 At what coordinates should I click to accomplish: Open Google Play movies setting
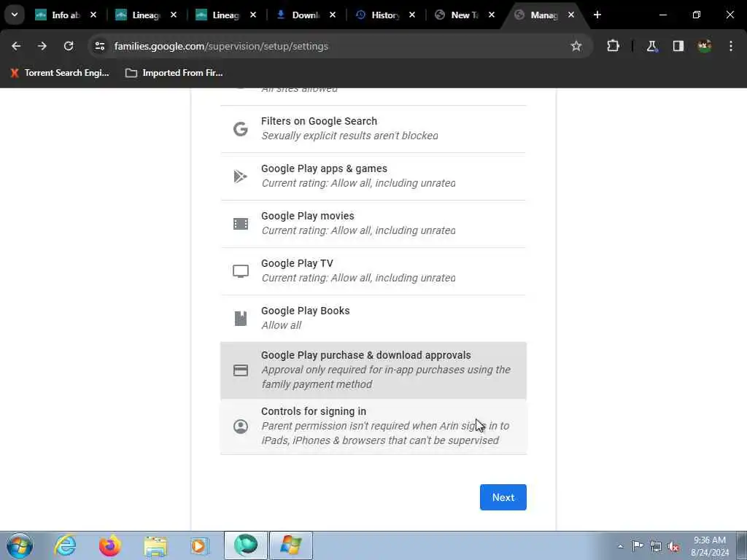pyautogui.click(x=373, y=224)
